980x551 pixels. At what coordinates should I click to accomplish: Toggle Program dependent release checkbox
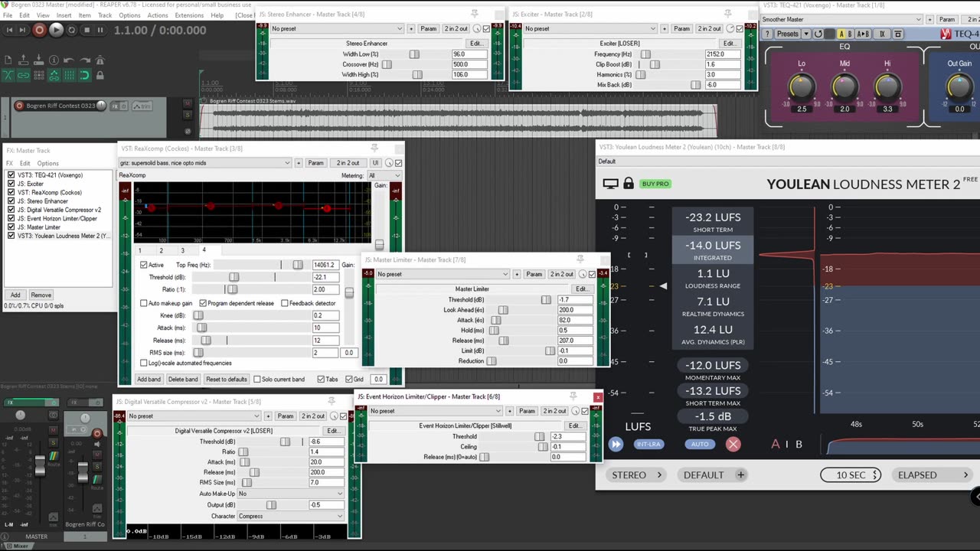(203, 303)
